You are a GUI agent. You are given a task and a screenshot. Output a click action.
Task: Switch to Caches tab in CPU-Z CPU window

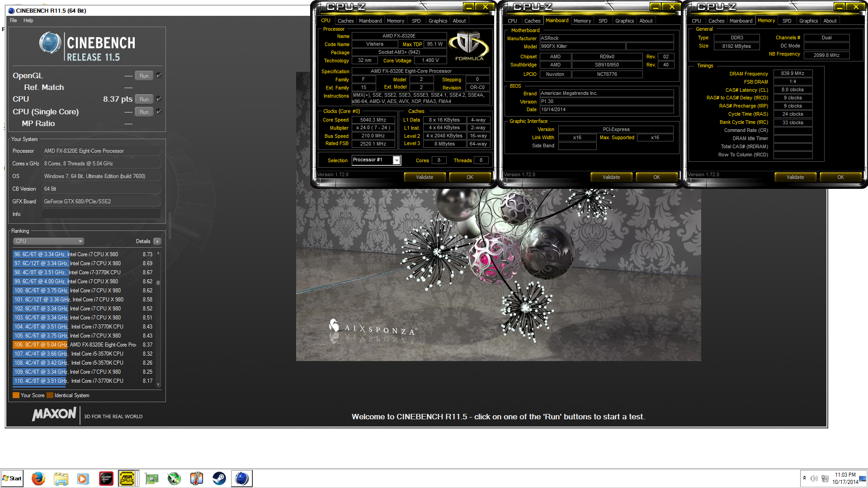pyautogui.click(x=345, y=21)
